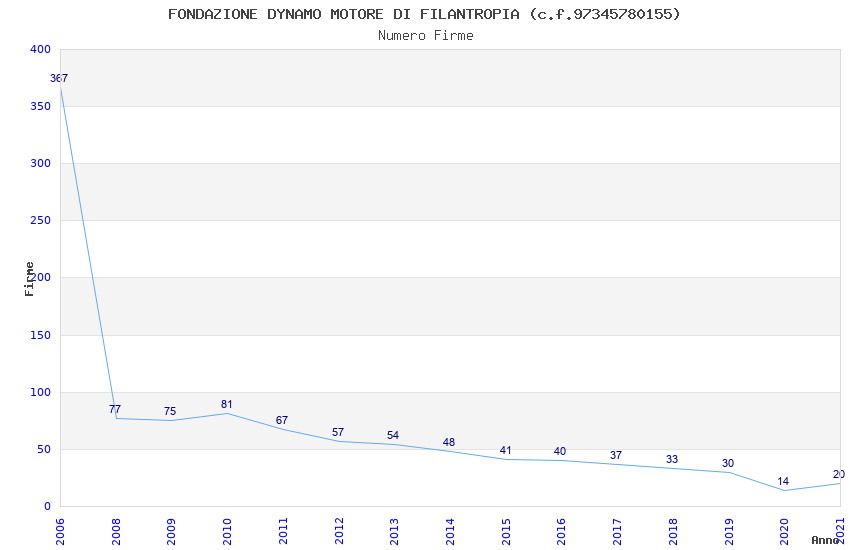Click the Firme axis label
The height and width of the screenshot is (550, 850).
[x=29, y=279]
